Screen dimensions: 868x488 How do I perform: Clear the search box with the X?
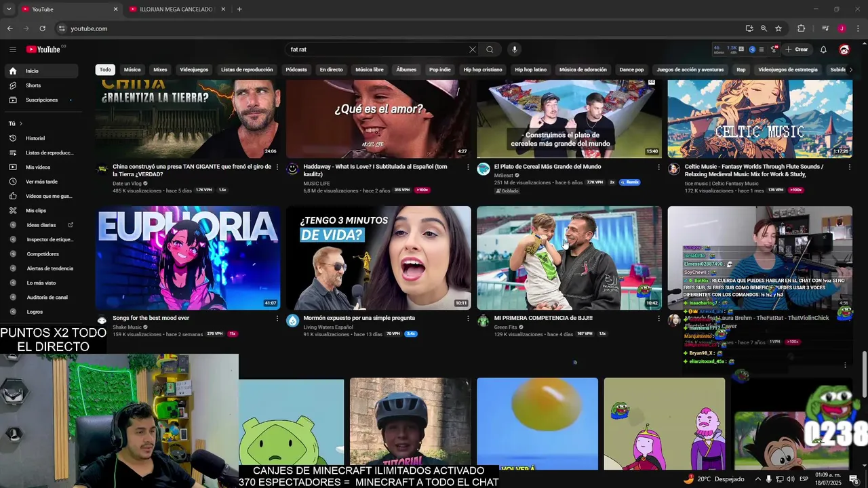[x=473, y=49]
